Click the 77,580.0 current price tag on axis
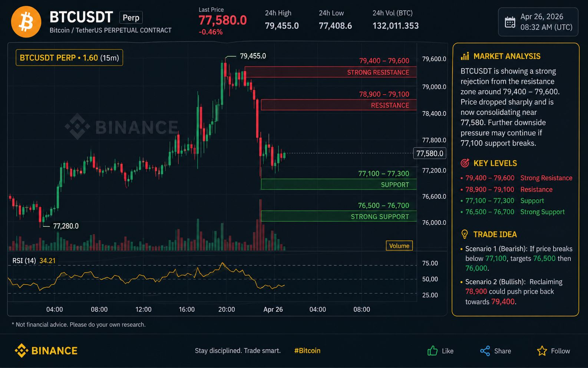588x368 pixels. pos(429,153)
